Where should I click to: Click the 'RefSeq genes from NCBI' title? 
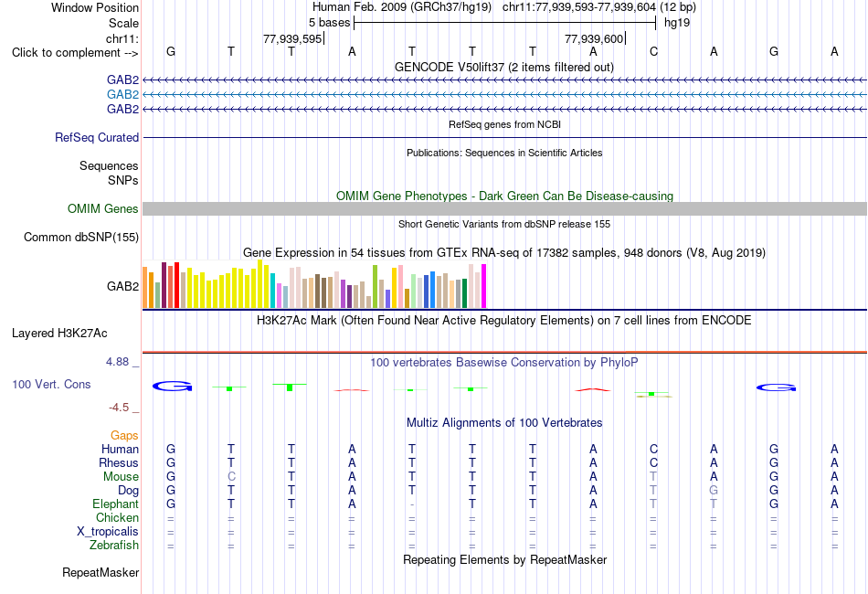pyautogui.click(x=504, y=124)
